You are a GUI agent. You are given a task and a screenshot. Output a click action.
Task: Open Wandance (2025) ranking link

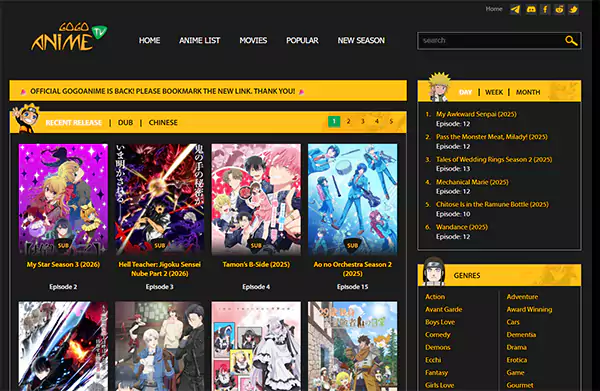462,227
